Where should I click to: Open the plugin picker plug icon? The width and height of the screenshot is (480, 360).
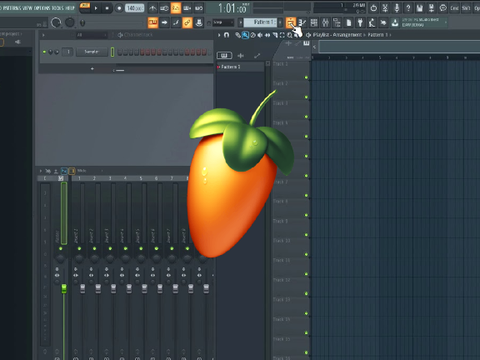click(360, 23)
